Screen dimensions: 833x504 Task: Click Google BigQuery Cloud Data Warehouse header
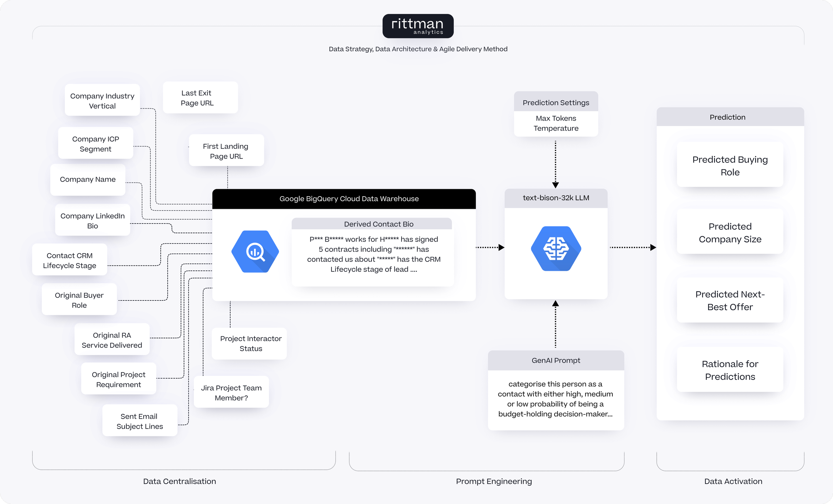[349, 199]
